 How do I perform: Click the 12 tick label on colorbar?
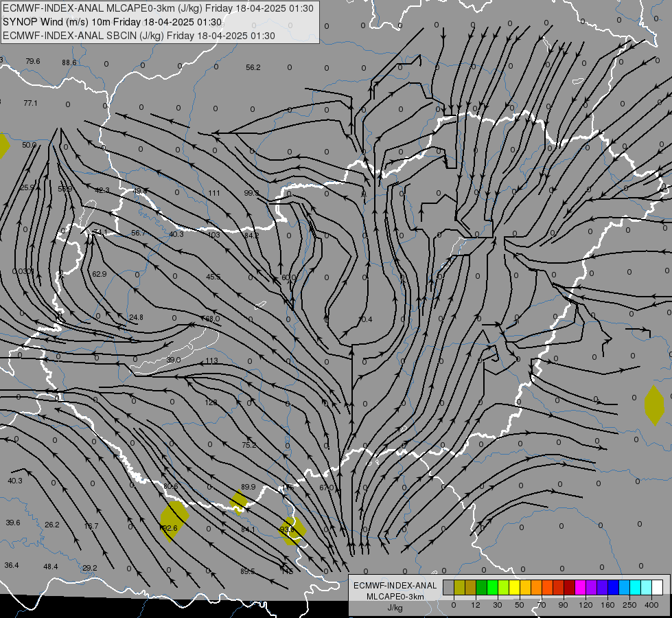tap(475, 605)
